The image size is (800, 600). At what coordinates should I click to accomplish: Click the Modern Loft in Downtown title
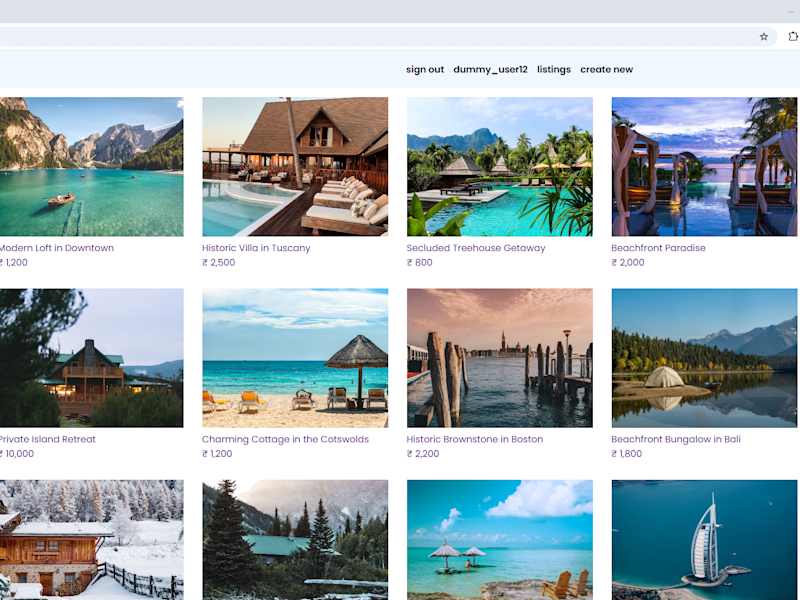pos(57,248)
